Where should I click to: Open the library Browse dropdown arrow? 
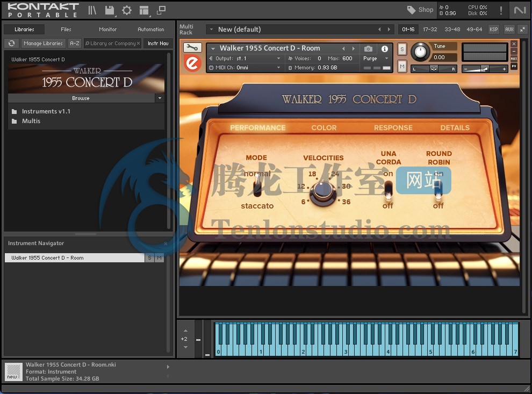click(x=160, y=98)
